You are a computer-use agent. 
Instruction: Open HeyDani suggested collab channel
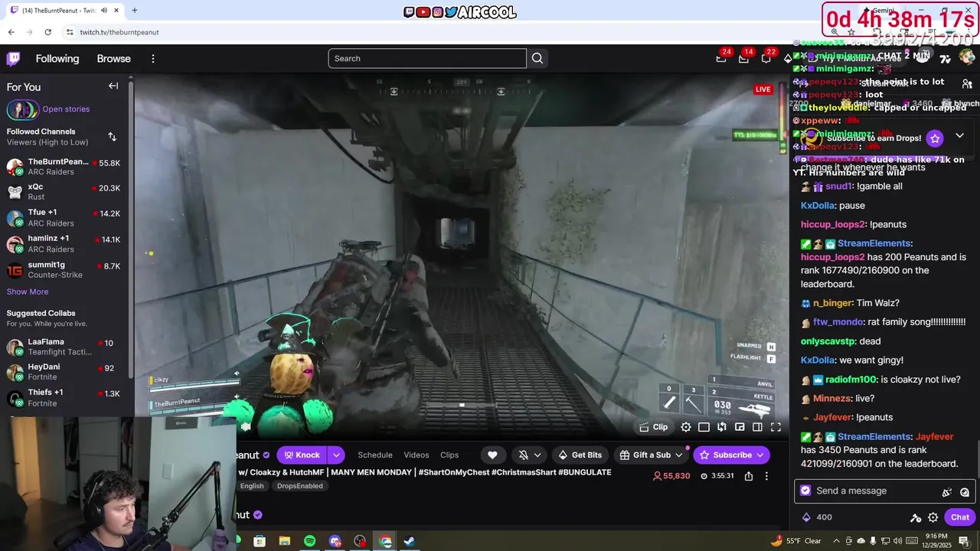[64, 372]
